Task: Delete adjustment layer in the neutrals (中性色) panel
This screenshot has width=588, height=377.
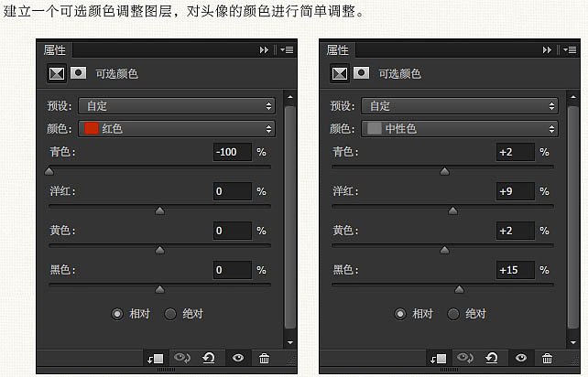Action: point(548,359)
